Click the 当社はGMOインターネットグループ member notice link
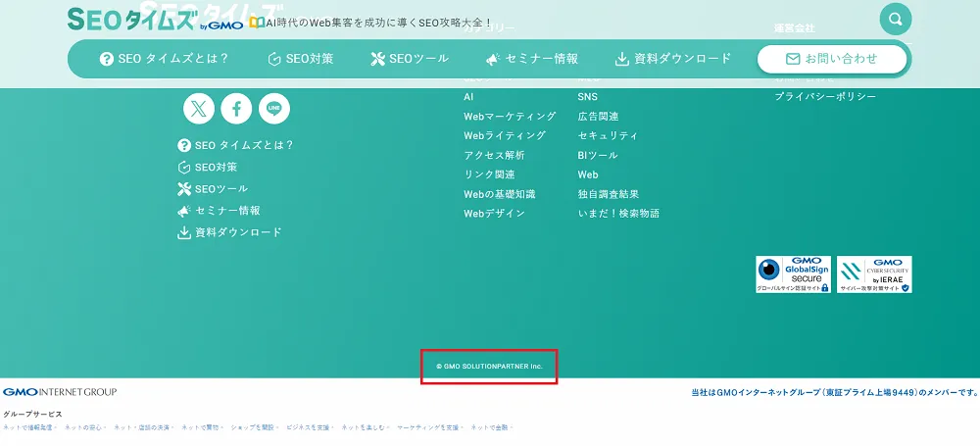Screen dimensions: 980x446 pos(835,393)
